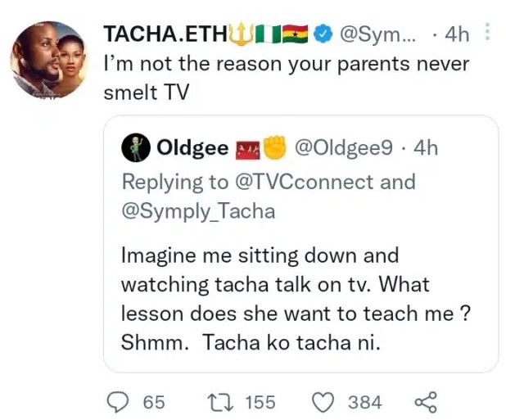This screenshot has height=420, width=506.
Task: Open the share icon below the tweet
Action: 426,401
